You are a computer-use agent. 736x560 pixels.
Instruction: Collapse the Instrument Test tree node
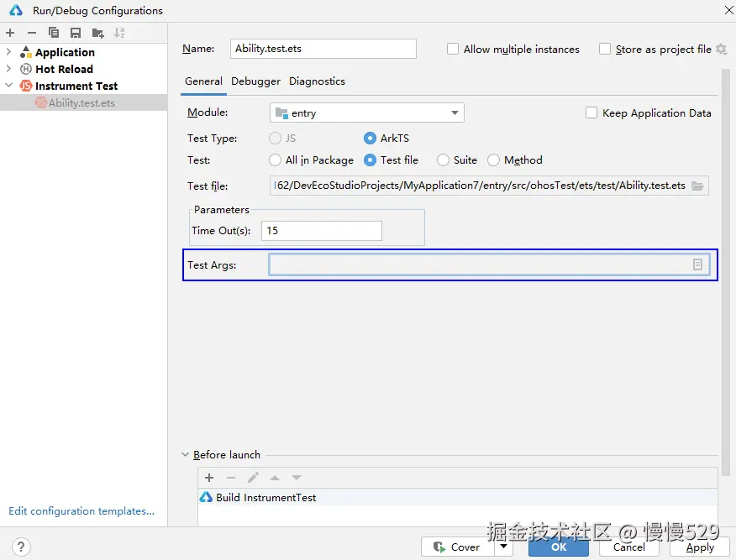[8, 86]
